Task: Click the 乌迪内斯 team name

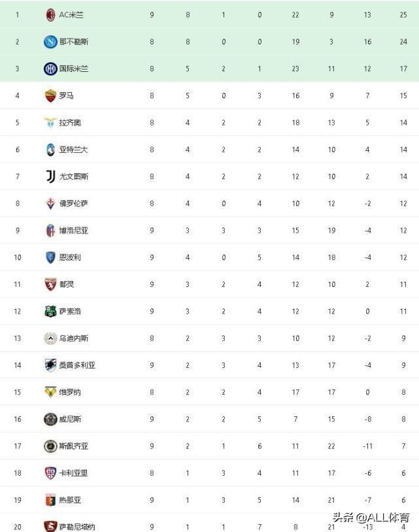Action: [74, 339]
